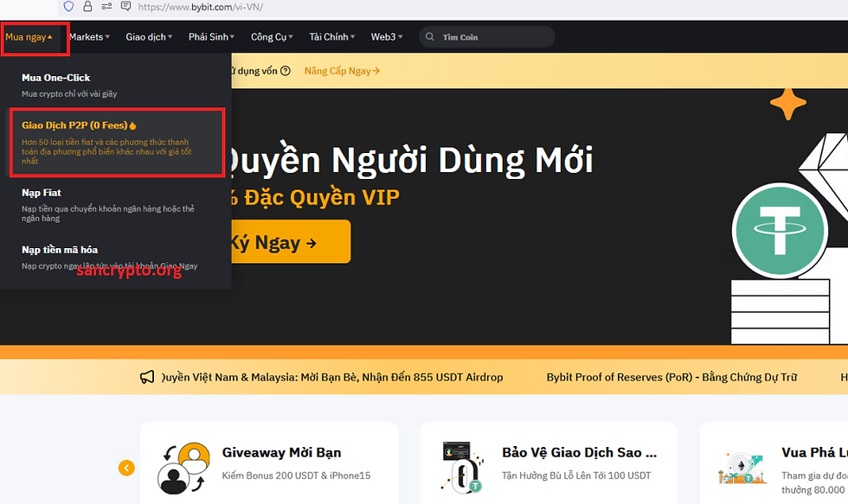Click the previous carousel arrow button
This screenshot has width=848, height=504.
tap(126, 468)
